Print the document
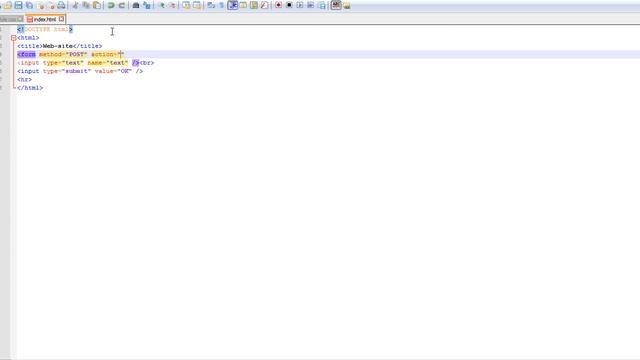This screenshot has width=640, height=360. pyautogui.click(x=61, y=5)
